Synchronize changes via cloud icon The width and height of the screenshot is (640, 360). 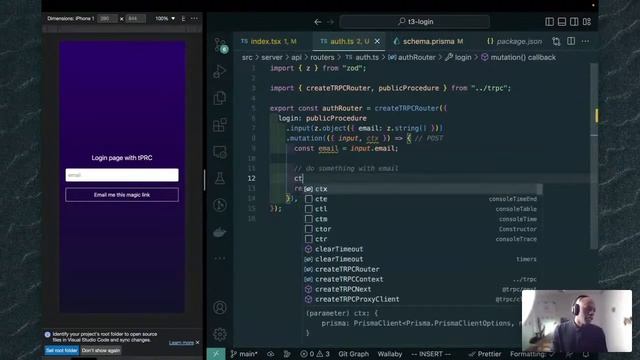(270, 354)
